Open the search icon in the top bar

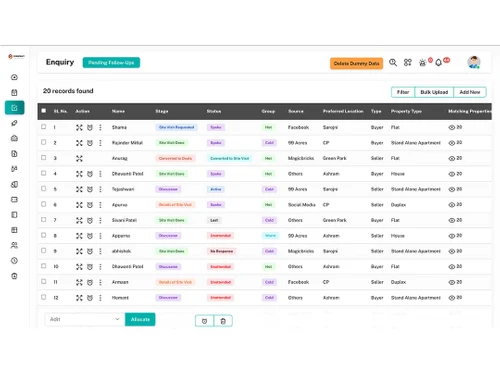[x=393, y=62]
